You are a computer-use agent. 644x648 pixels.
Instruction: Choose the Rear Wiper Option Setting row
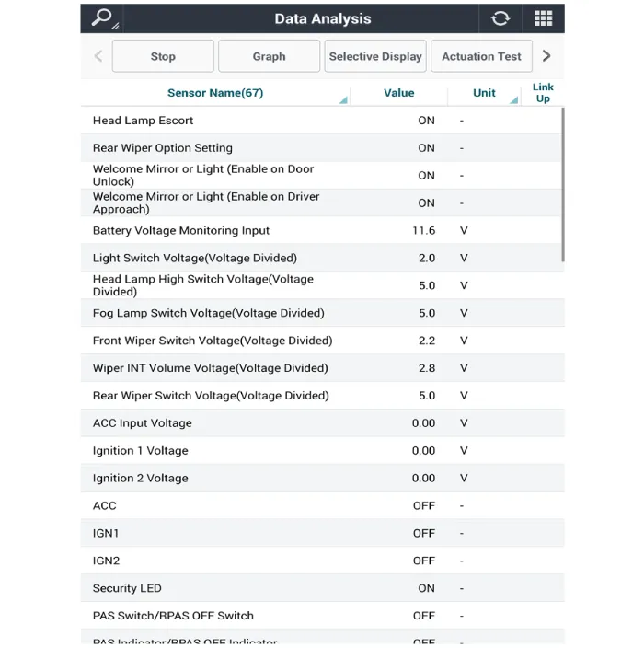163,148
